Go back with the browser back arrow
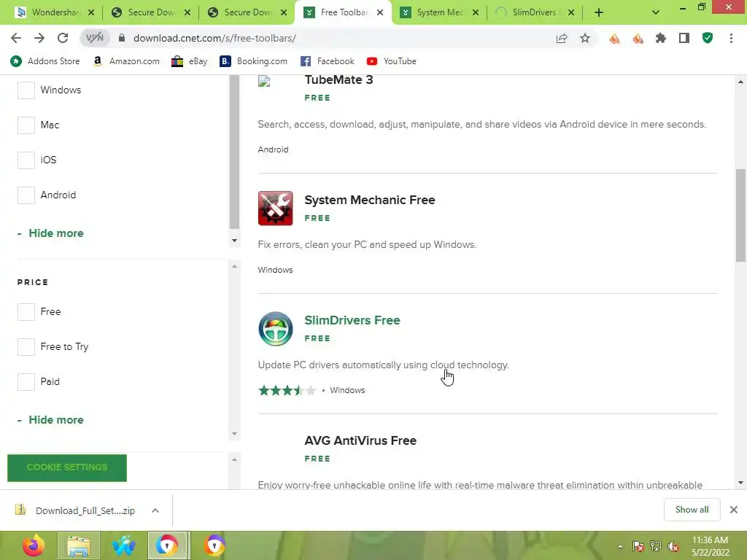Screen dimensions: 747x560 tap(16, 38)
